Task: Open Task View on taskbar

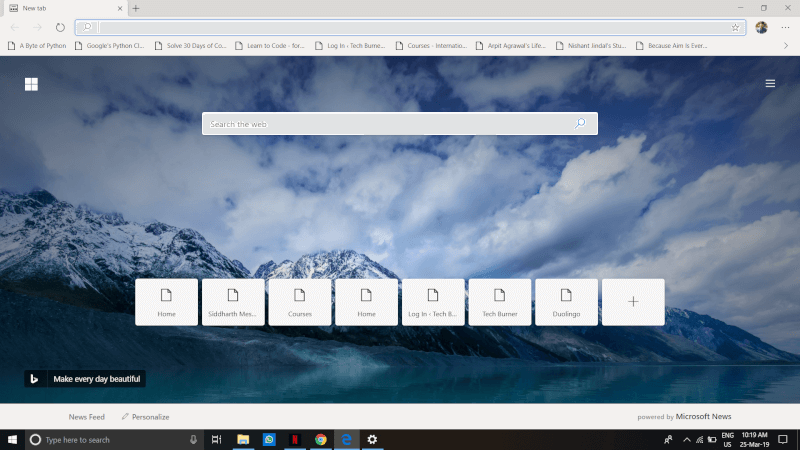Action: 216,440
